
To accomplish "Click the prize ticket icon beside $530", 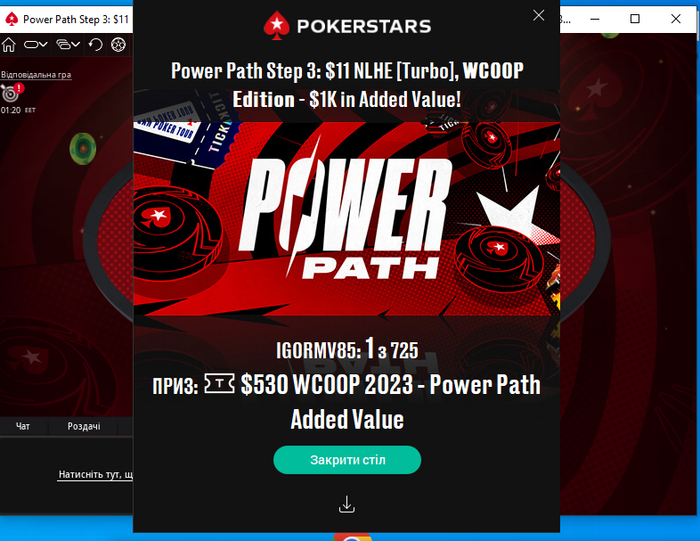I will click(x=219, y=384).
